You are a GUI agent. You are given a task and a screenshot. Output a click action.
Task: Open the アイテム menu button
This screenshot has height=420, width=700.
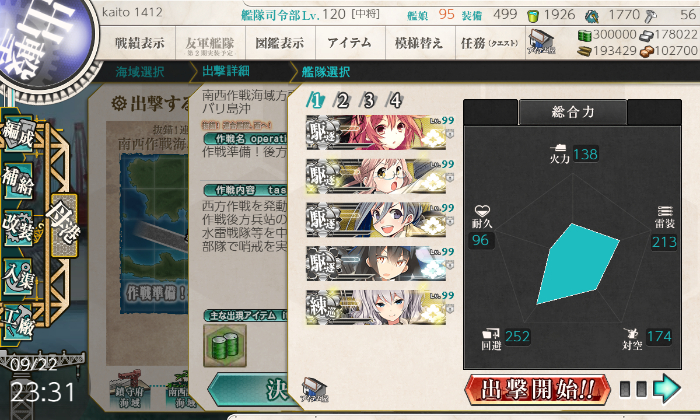(350, 43)
